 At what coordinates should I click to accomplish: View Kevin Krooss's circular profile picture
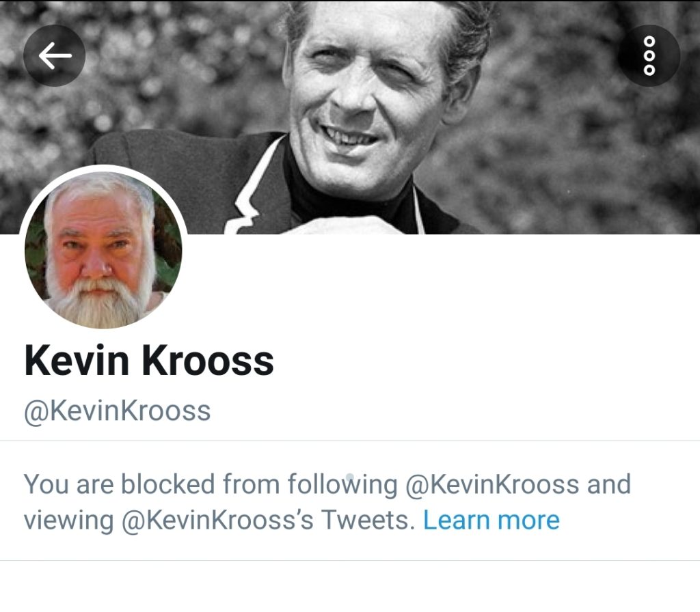click(x=103, y=250)
